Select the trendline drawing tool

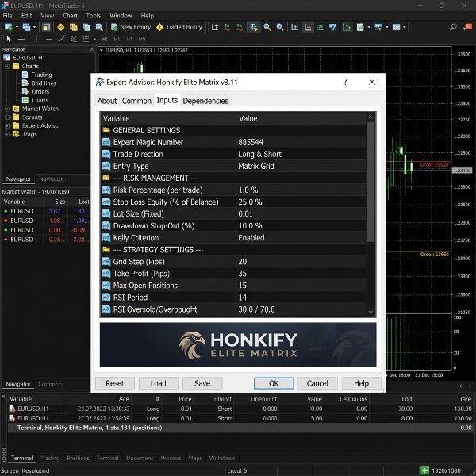61,39
